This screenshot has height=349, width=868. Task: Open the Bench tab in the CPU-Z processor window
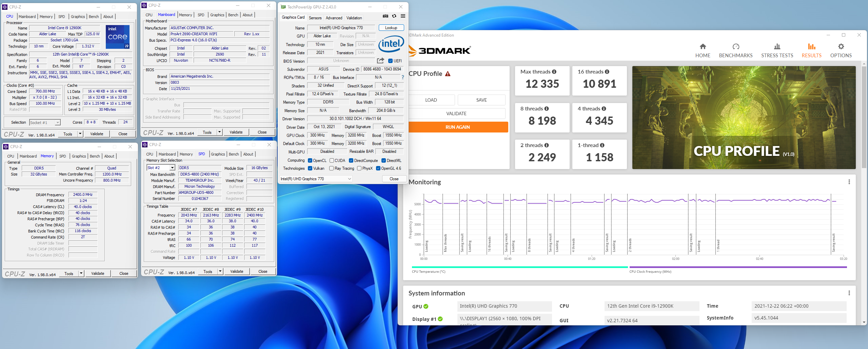[x=94, y=17]
